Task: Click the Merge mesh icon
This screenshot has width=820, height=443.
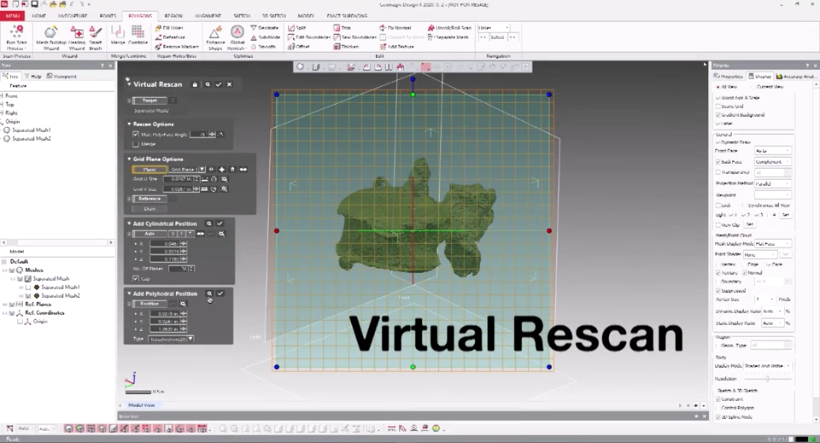Action: [118, 37]
